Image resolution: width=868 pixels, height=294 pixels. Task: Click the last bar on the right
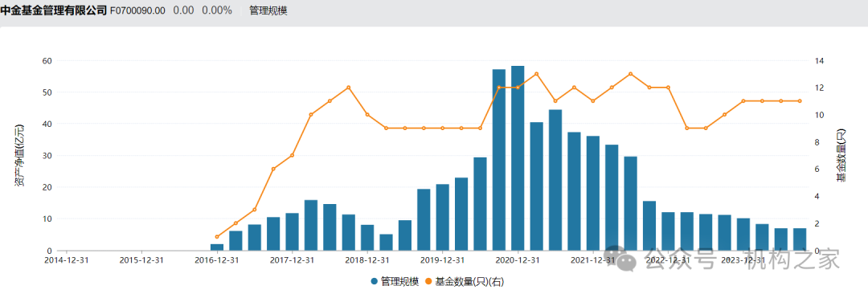click(800, 239)
